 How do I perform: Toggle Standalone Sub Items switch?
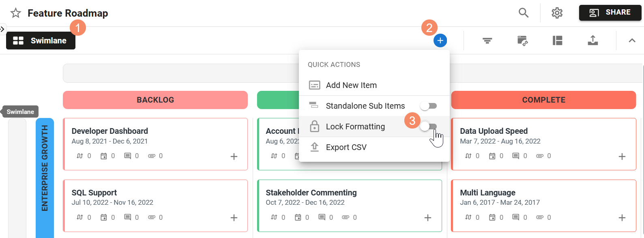pyautogui.click(x=428, y=106)
